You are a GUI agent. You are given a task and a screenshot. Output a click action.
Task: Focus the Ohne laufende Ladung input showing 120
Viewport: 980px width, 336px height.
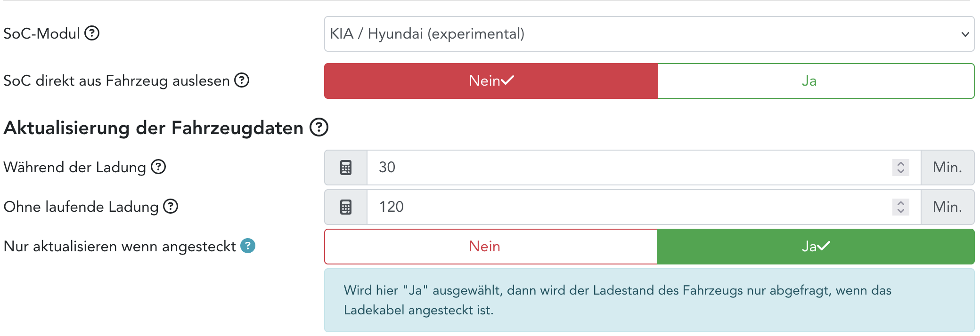(x=631, y=207)
